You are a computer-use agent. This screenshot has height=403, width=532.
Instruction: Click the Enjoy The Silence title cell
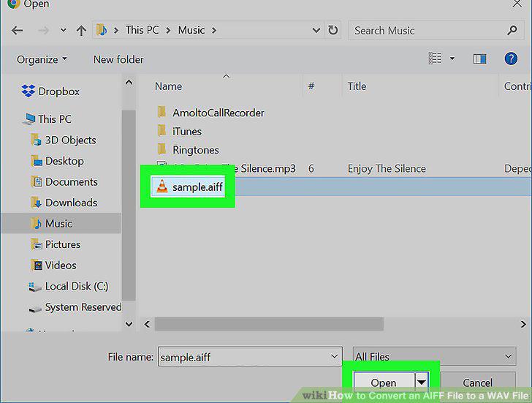pos(387,168)
